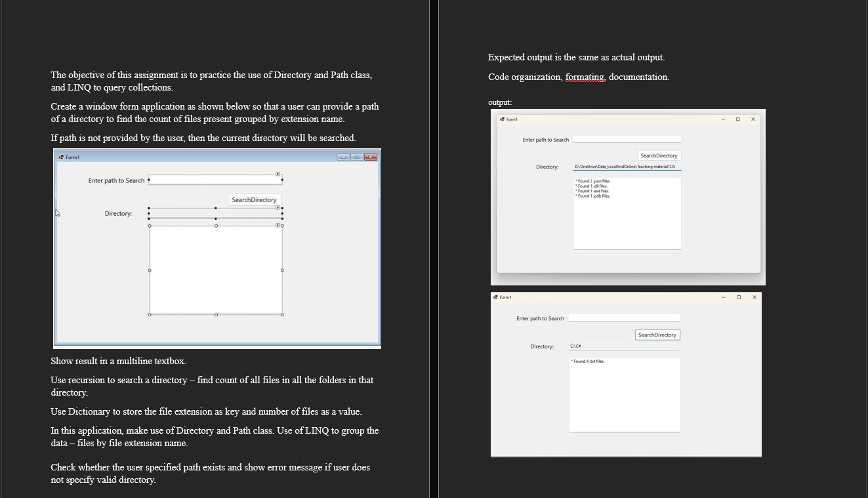Image resolution: width=868 pixels, height=498 pixels.
Task: Click the Form1 icon in the designer title bar
Action: (x=60, y=157)
